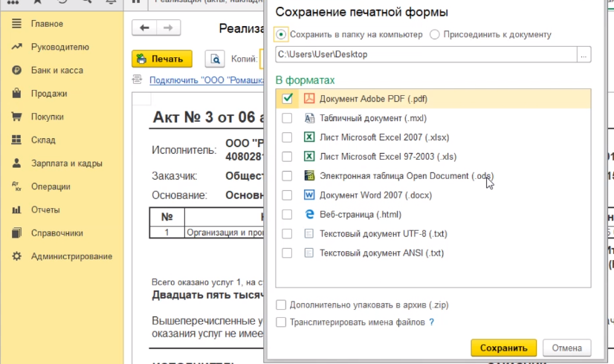The height and width of the screenshot is (364, 614).
Task: Select the 'Присоединить к документу' radio option
Action: [435, 34]
